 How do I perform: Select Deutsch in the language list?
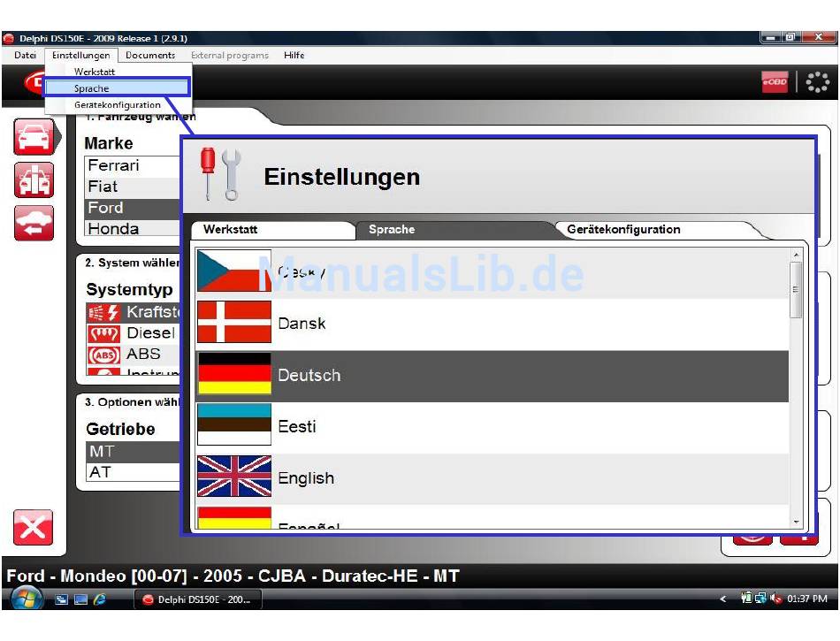click(x=493, y=376)
